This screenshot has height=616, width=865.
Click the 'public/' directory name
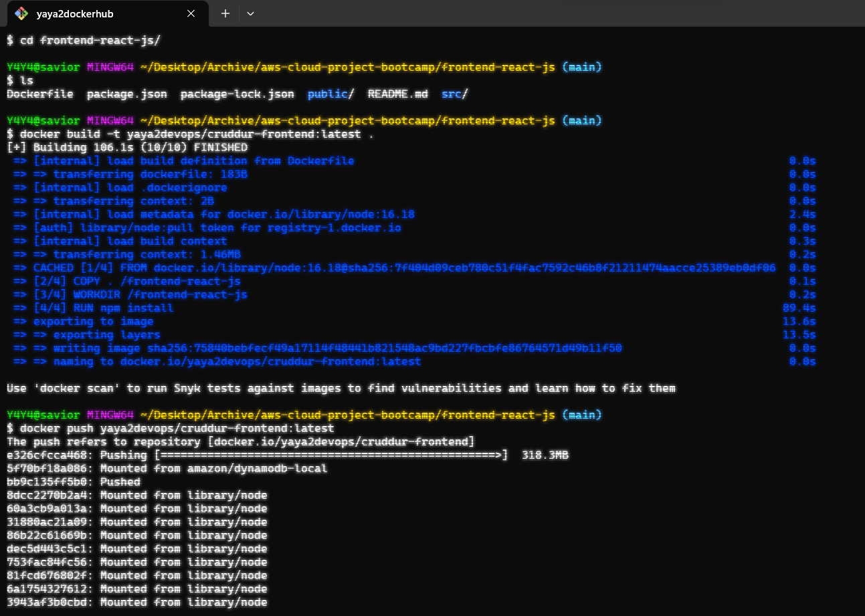coord(331,94)
